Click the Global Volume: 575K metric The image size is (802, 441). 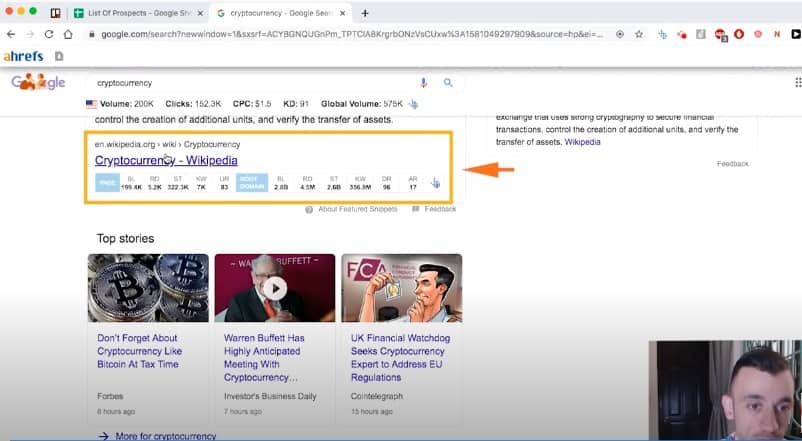click(362, 104)
